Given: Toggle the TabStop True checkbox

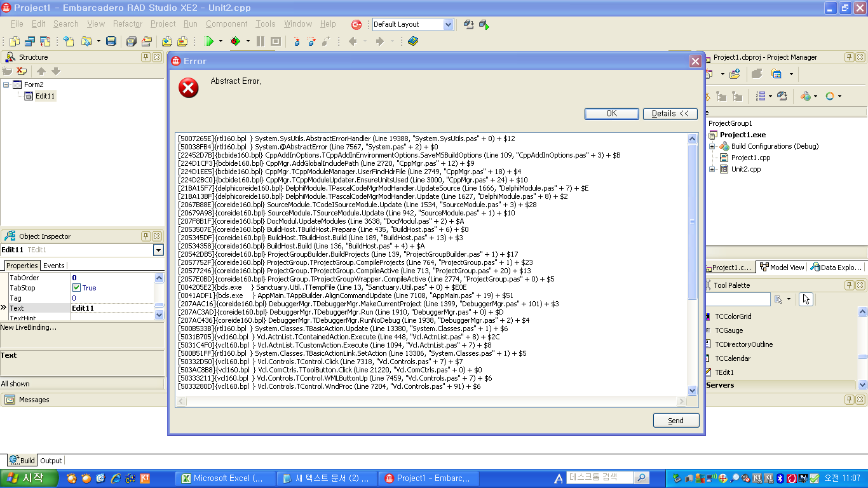Looking at the screenshot, I should click(76, 288).
